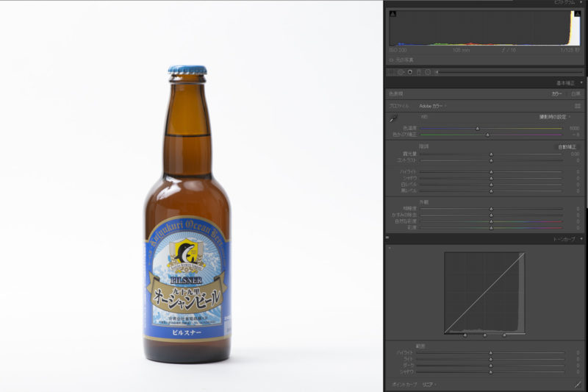Viewport: 588px width, 392px height.
Task: Pick the white balance eyedropper tool
Action: (393, 118)
